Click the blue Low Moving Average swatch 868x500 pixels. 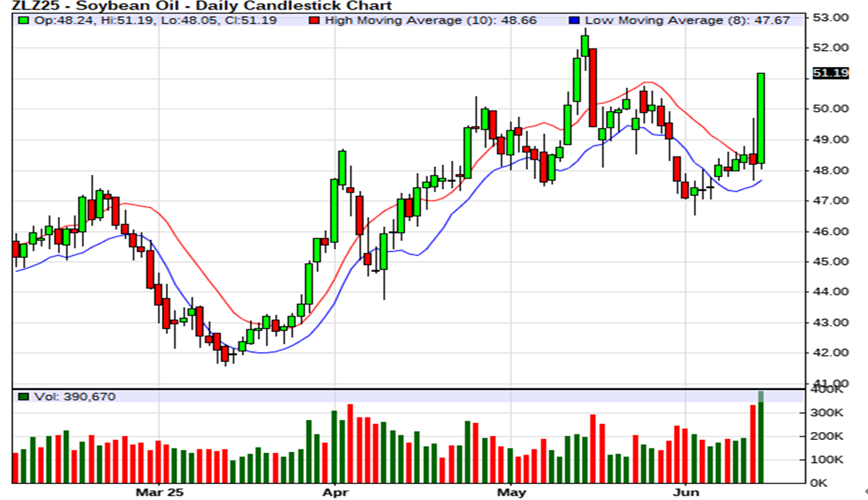tap(574, 20)
